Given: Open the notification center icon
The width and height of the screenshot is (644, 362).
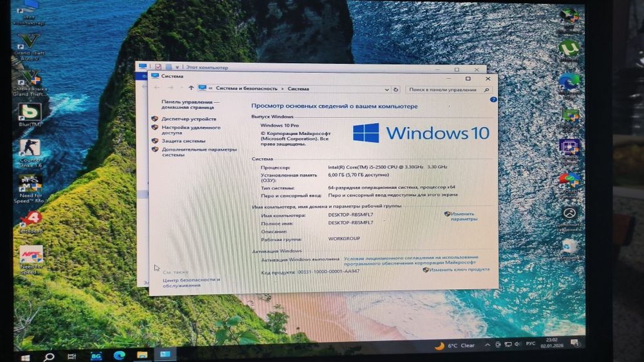Looking at the screenshot, I should click(575, 342).
